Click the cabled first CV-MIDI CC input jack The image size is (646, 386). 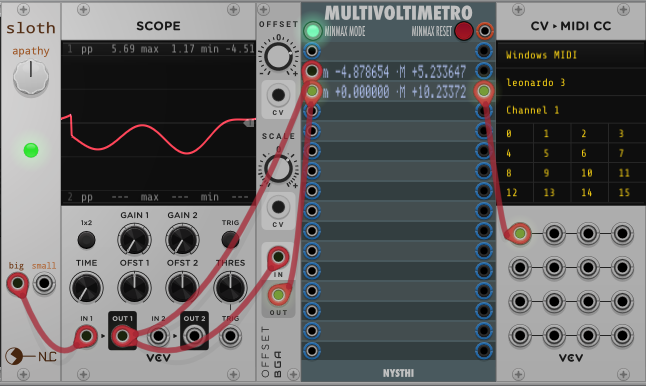[520, 234]
